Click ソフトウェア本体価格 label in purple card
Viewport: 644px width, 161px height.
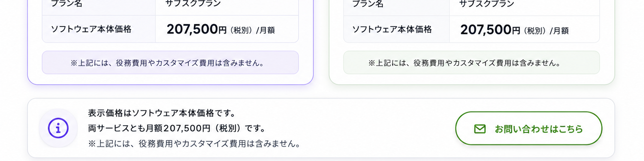pyautogui.click(x=91, y=29)
